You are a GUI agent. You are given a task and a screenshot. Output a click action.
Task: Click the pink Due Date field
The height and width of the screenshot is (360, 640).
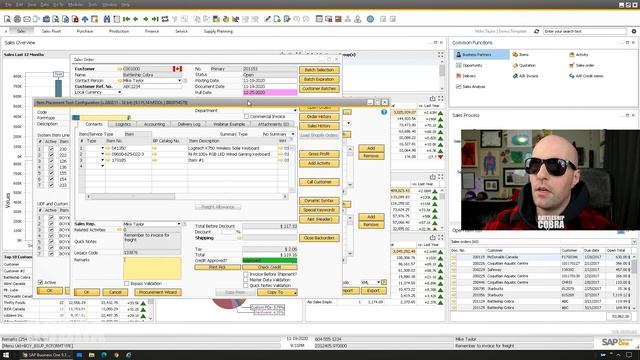coord(270,93)
